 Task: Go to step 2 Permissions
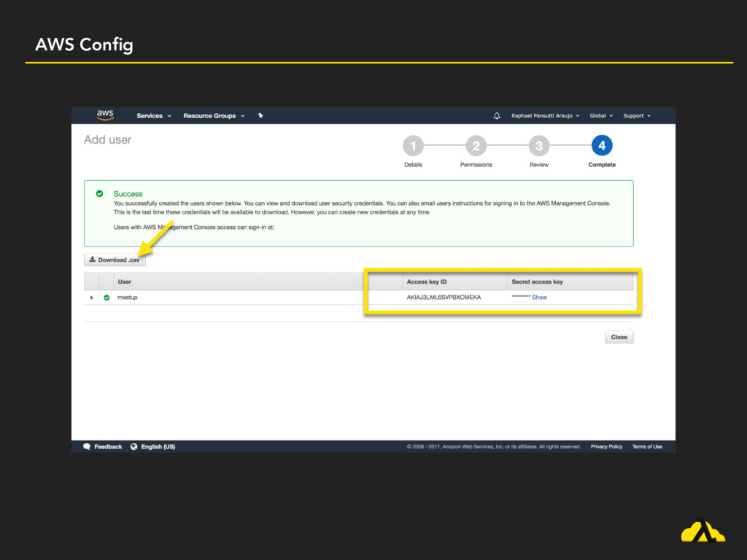click(x=476, y=146)
